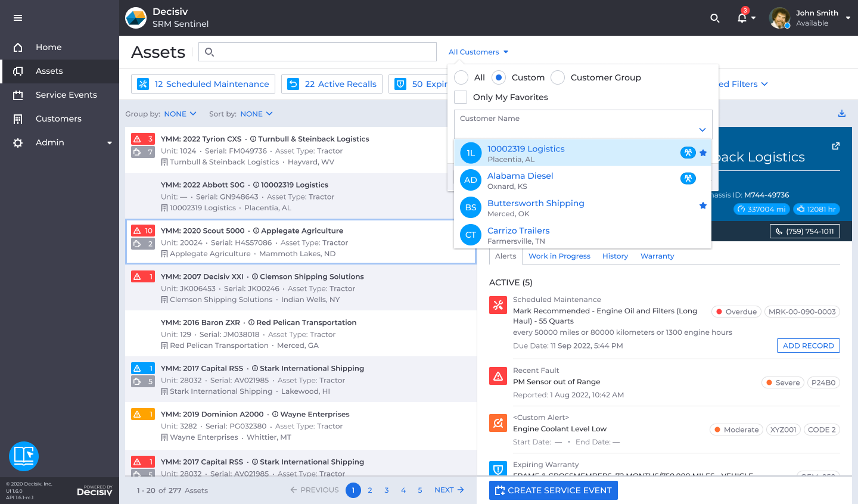Click Expiring Warranty shield icon
The width and height of the screenshot is (858, 504).
[x=498, y=469]
